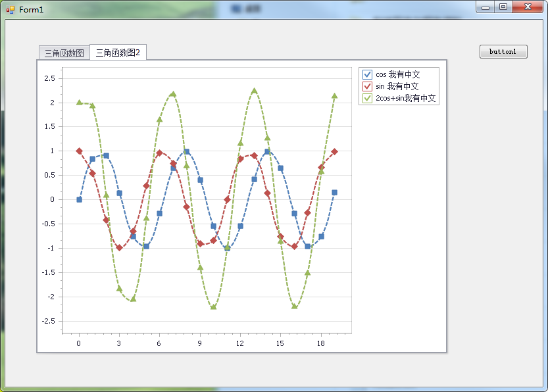Switch to the 三角函数图 tab

point(64,53)
